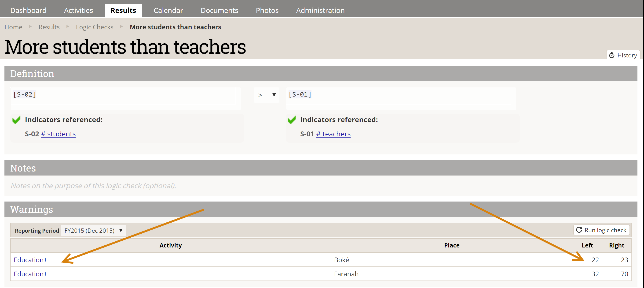Open the Reporting Period dropdown
Screen dimensions: 644x288
pyautogui.click(x=93, y=230)
